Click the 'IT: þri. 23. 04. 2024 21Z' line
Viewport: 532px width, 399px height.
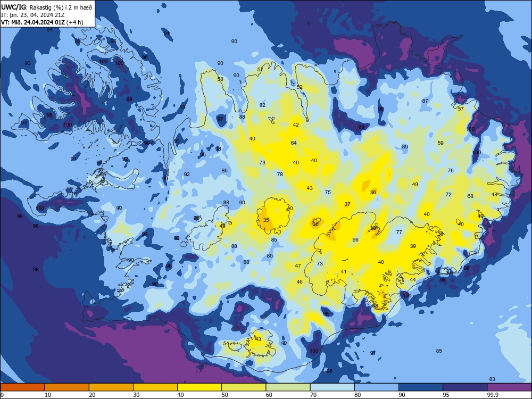[x=33, y=15]
